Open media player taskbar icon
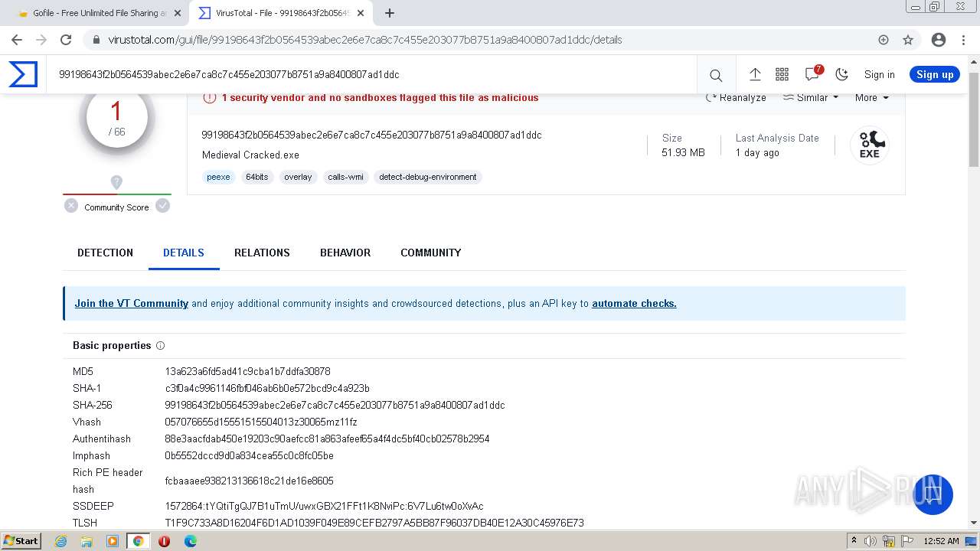Screen dimensions: 980x551 113,541
